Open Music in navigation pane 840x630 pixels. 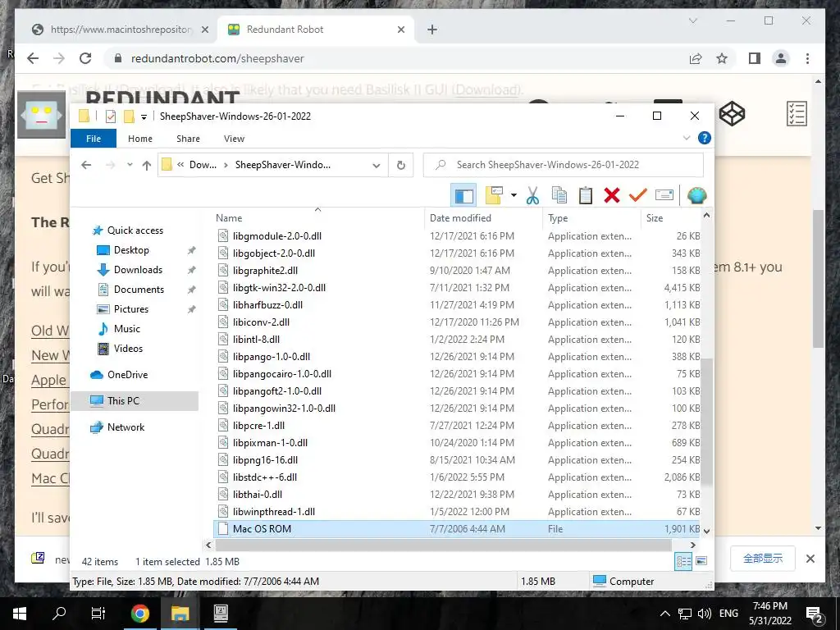click(x=126, y=329)
